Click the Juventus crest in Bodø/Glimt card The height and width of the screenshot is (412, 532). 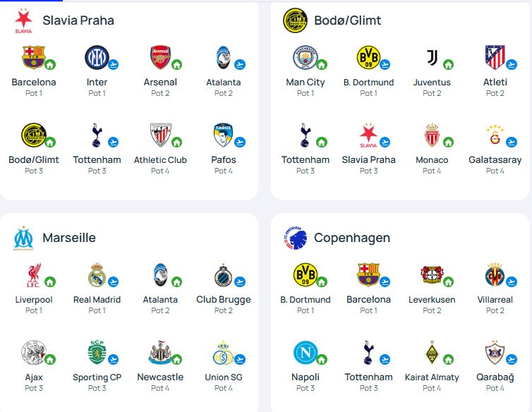coord(432,57)
